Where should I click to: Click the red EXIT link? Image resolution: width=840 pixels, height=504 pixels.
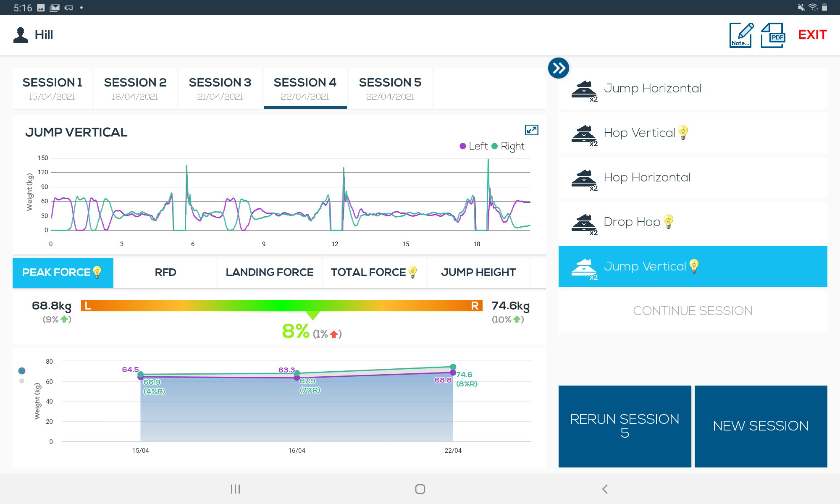click(x=812, y=35)
